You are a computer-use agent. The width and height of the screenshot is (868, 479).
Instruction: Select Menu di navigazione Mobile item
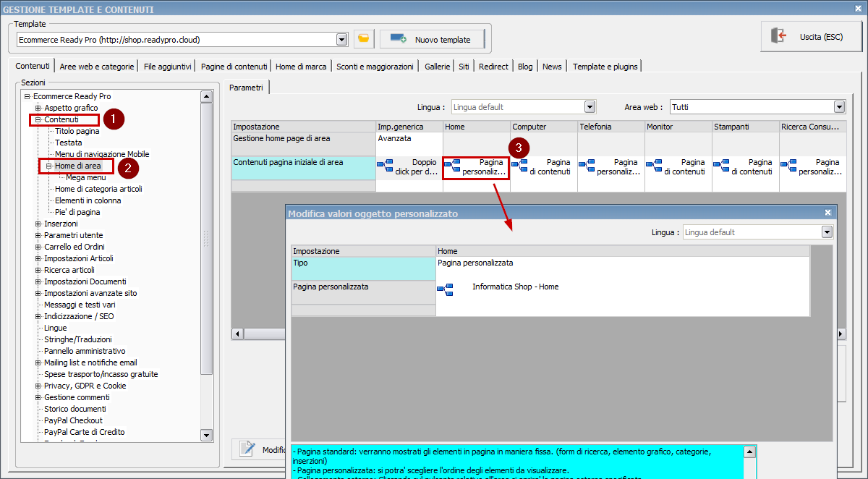(x=102, y=154)
